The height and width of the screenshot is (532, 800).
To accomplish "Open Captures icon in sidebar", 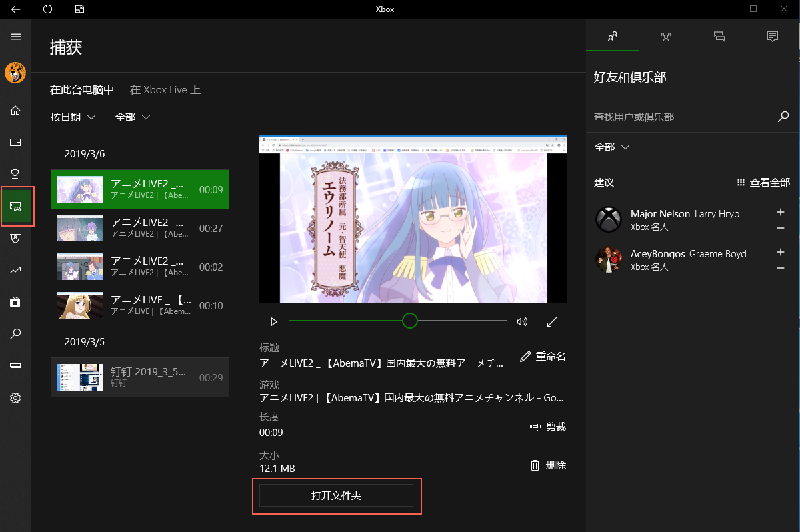I will [15, 206].
